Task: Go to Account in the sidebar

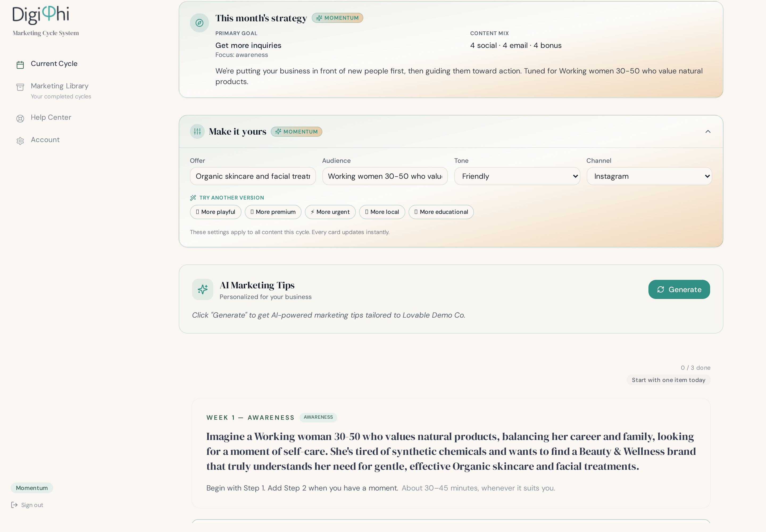Action: tap(45, 140)
